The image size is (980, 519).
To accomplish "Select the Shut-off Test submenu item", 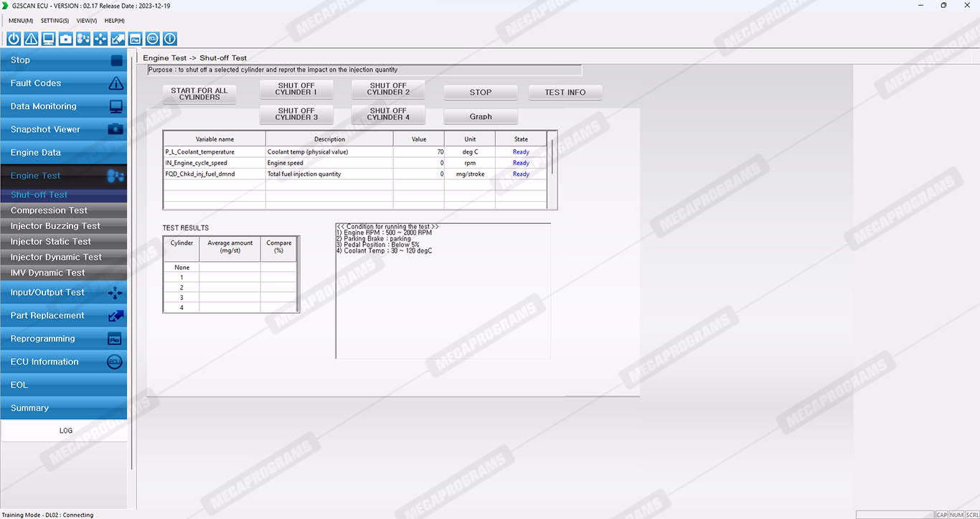I will click(x=64, y=195).
